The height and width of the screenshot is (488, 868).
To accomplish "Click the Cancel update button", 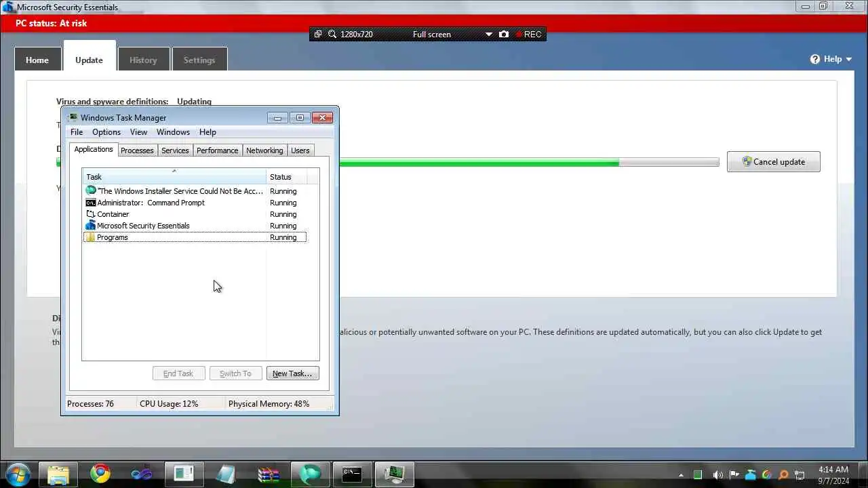I will 774,161.
